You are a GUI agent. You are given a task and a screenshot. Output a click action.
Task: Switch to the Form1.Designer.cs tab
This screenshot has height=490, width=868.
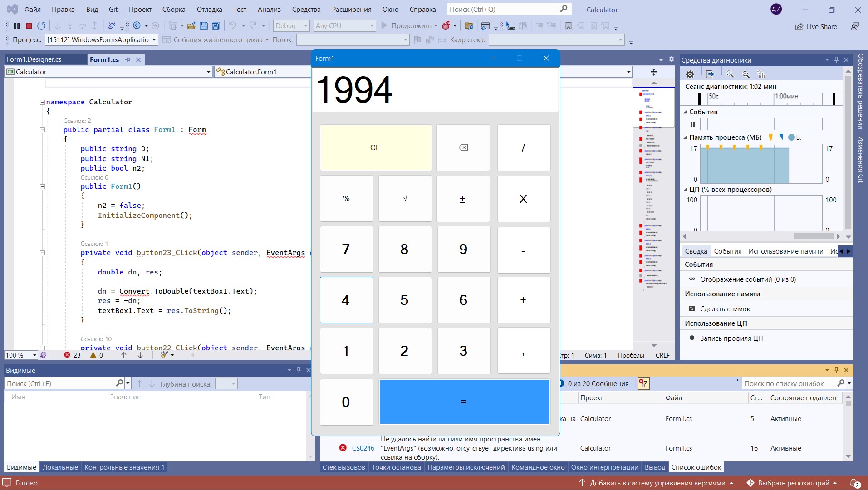pyautogui.click(x=34, y=59)
